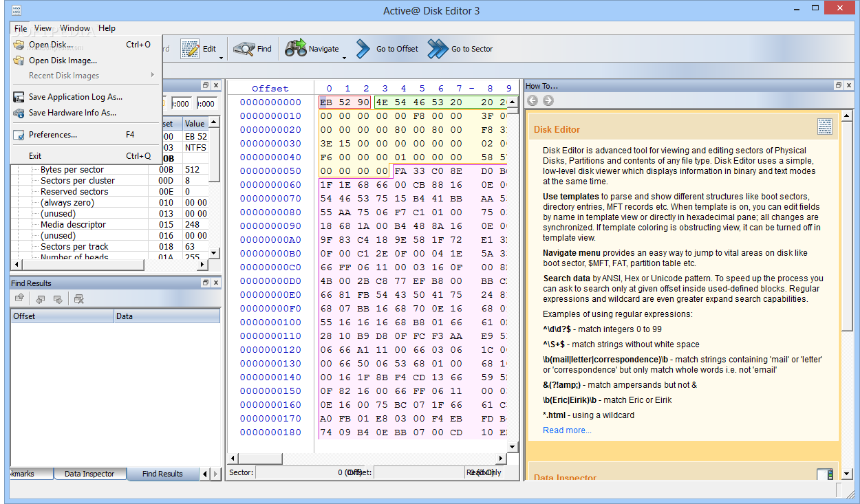Click the Offset column header in Find Results
This screenshot has height=504, width=860.
tap(63, 316)
